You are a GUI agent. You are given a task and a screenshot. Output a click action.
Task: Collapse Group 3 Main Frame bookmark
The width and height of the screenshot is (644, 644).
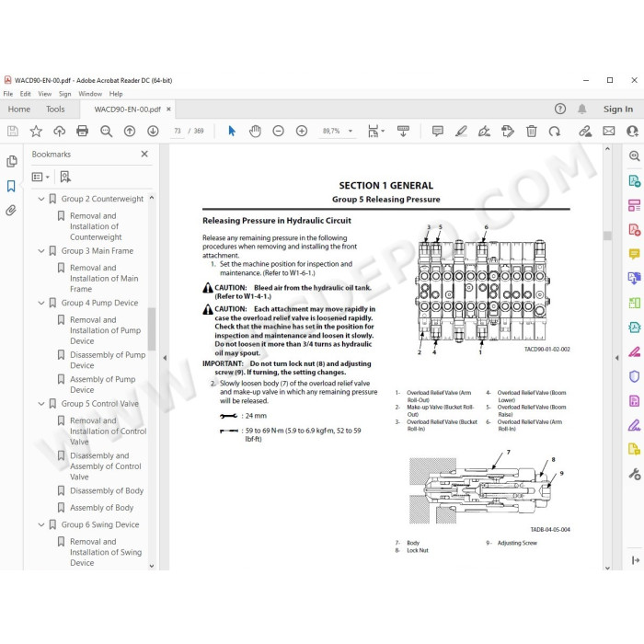coord(41,250)
